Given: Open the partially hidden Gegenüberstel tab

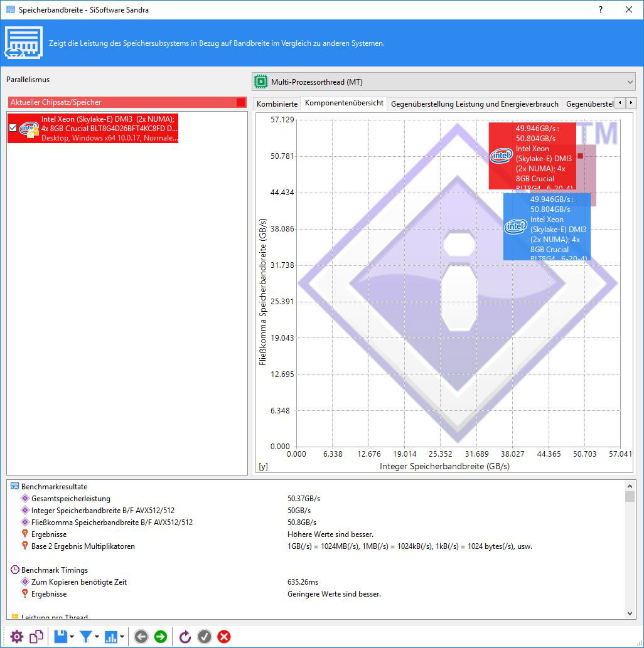Looking at the screenshot, I should [589, 104].
